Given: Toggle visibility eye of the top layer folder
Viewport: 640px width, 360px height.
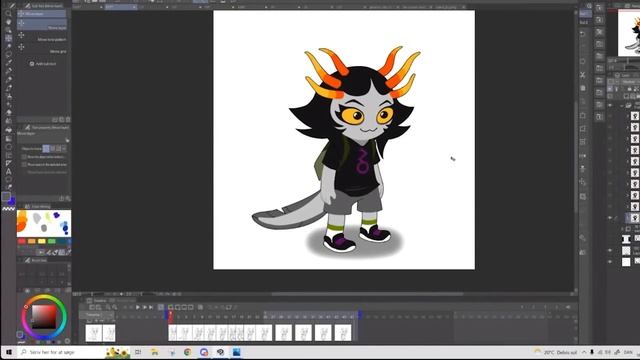Looking at the screenshot, I should point(611,105).
